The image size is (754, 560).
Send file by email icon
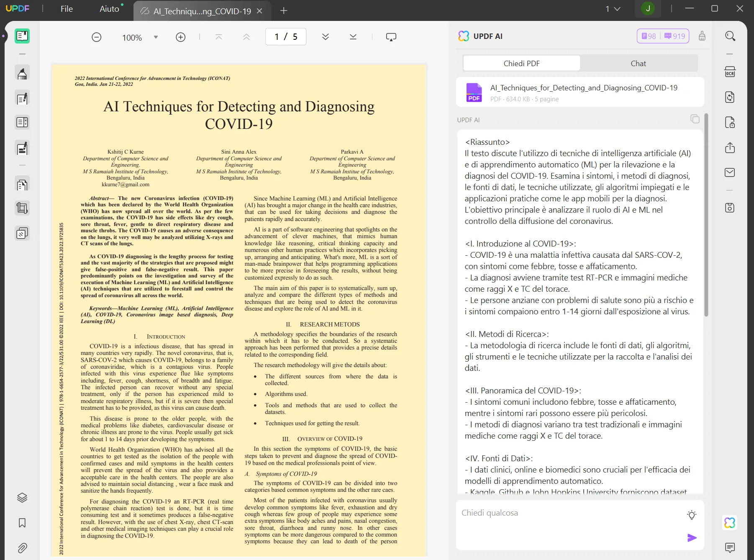click(730, 172)
